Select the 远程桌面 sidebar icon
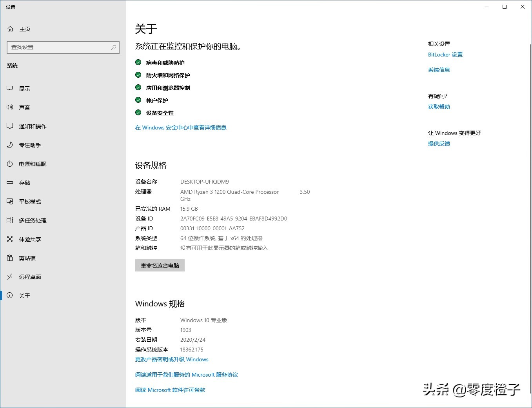The height and width of the screenshot is (408, 532). (x=9, y=277)
